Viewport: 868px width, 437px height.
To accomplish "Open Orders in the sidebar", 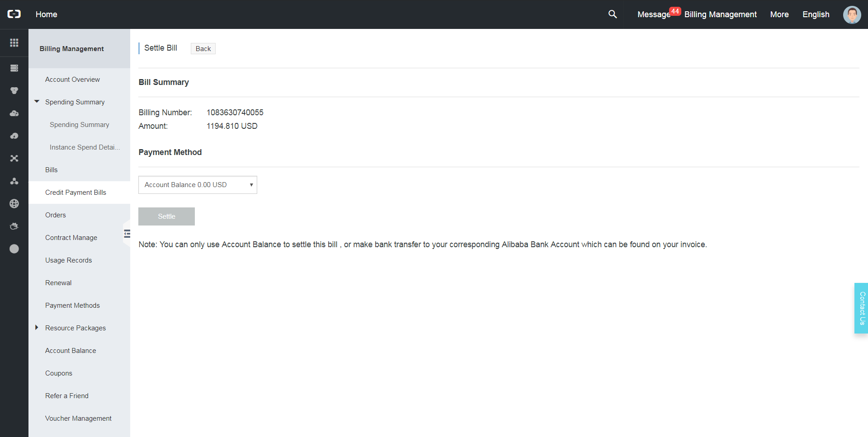I will tap(56, 215).
